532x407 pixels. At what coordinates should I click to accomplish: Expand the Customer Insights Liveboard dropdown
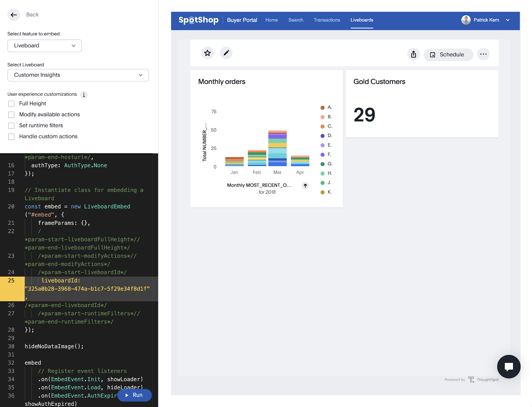coord(78,75)
